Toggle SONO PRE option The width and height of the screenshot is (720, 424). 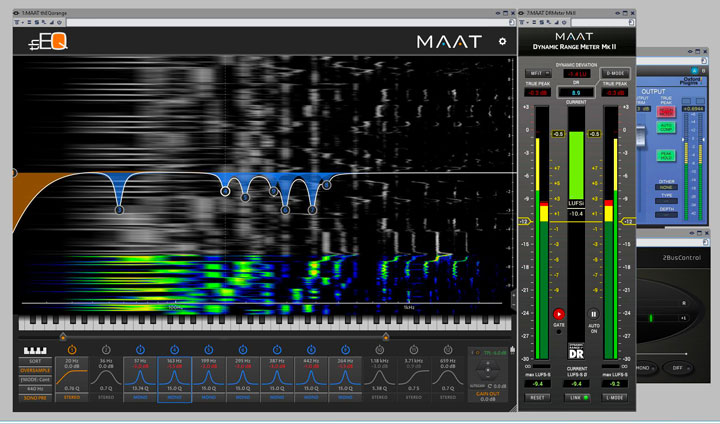(x=34, y=398)
